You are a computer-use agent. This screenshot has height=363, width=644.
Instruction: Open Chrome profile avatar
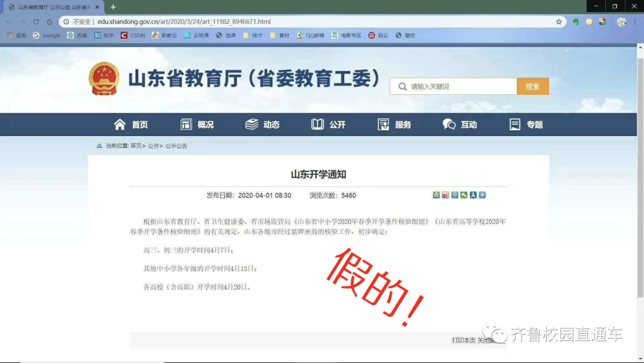coord(621,21)
